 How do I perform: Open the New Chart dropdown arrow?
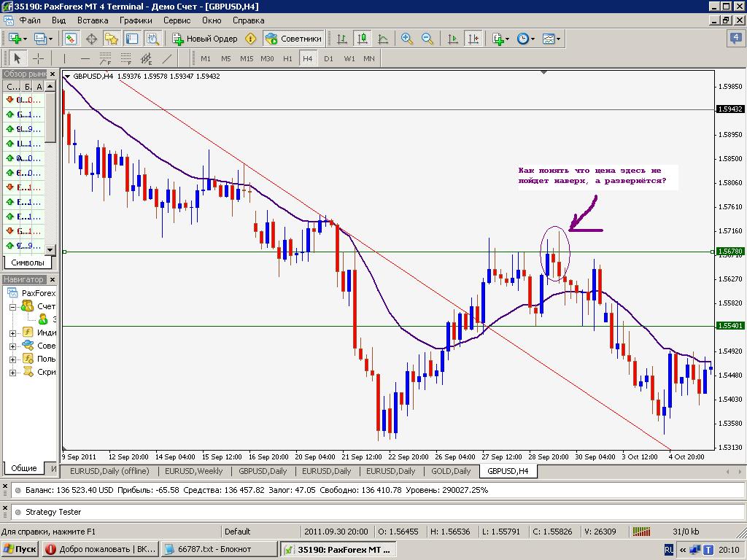click(25, 39)
